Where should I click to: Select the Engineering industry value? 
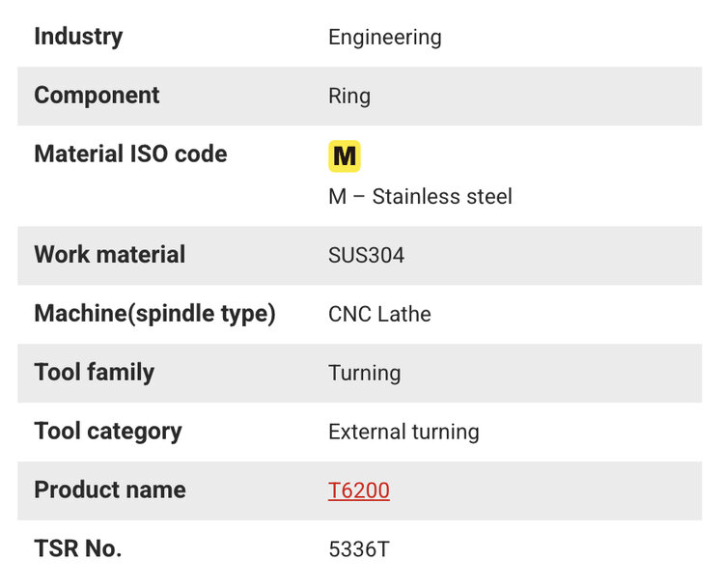pyautogui.click(x=385, y=38)
